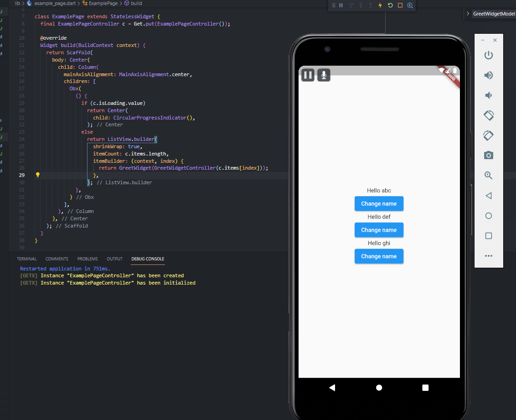
Task: Pause execution using the debug toolbar
Action: point(341,5)
